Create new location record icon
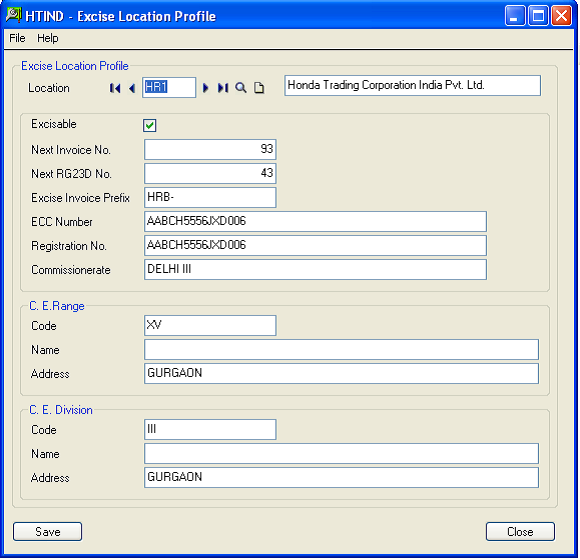This screenshot has height=560, width=580. [x=259, y=88]
